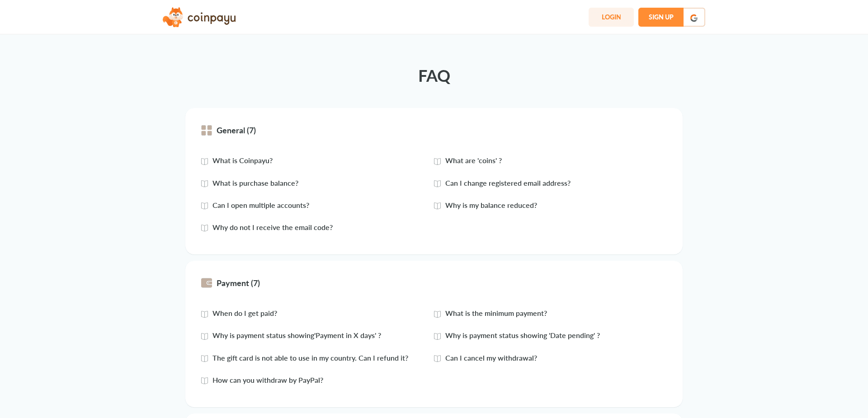This screenshot has height=418, width=868.
Task: Open 'What is purchase balance?' question
Action: (x=255, y=183)
